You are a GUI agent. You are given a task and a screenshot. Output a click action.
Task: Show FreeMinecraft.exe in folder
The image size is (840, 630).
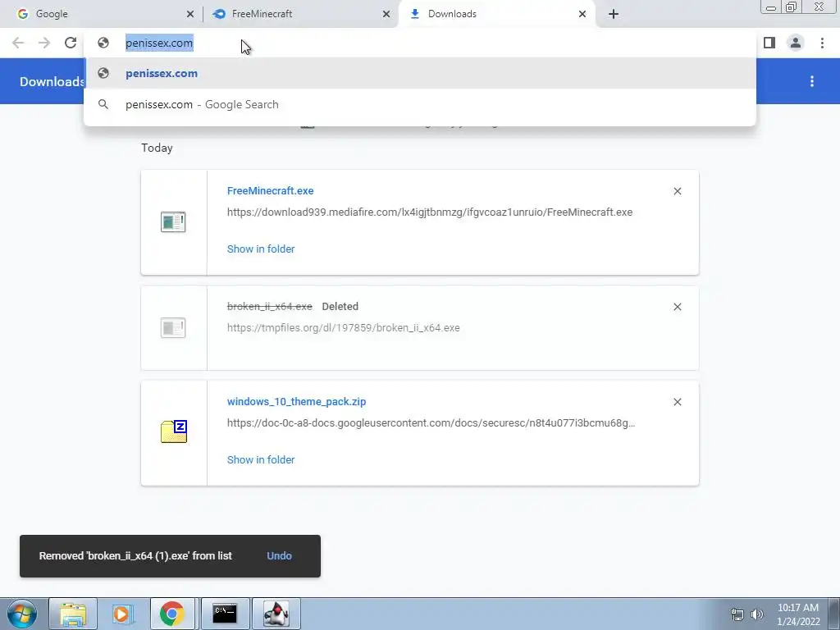click(261, 249)
